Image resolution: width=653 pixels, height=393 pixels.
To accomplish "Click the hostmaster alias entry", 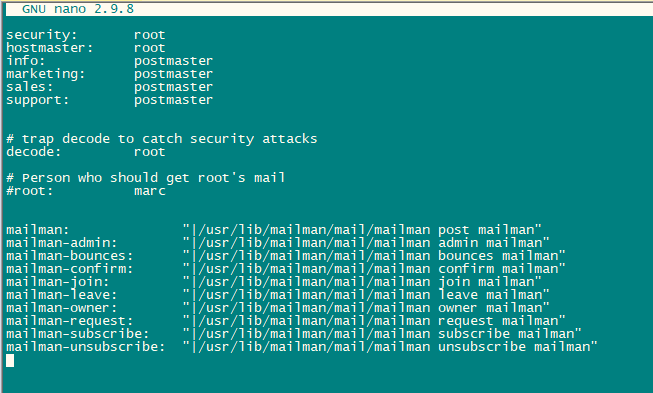I will 85,47.
